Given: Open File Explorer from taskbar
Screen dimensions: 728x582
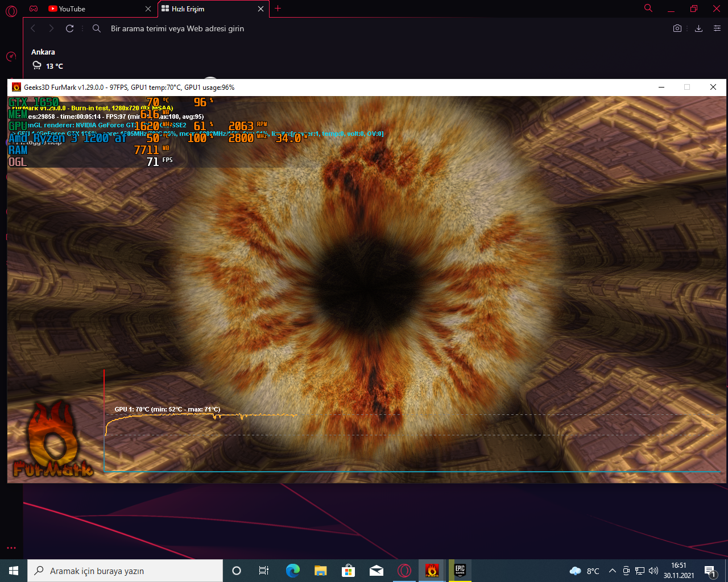Looking at the screenshot, I should 320,571.
